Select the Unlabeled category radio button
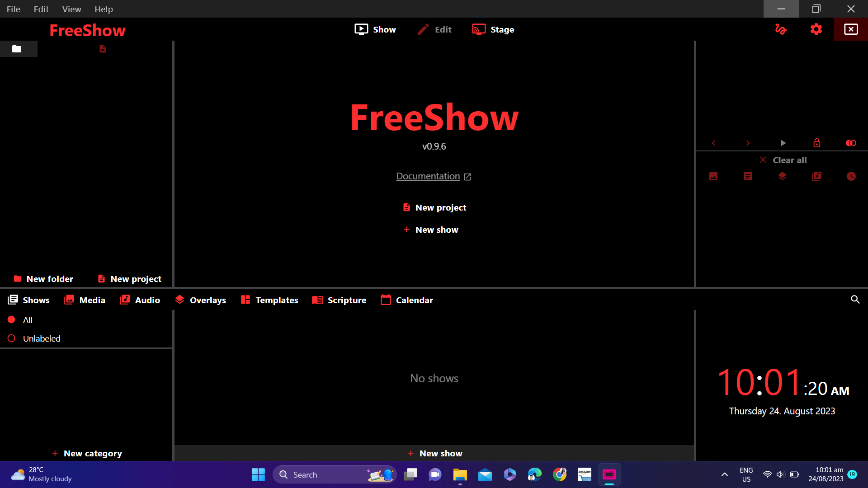Screen dimensions: 868x488 click(11, 338)
